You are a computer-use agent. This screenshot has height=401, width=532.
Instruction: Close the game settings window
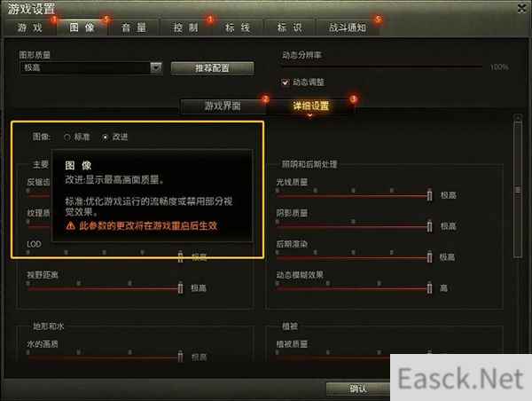point(522,9)
